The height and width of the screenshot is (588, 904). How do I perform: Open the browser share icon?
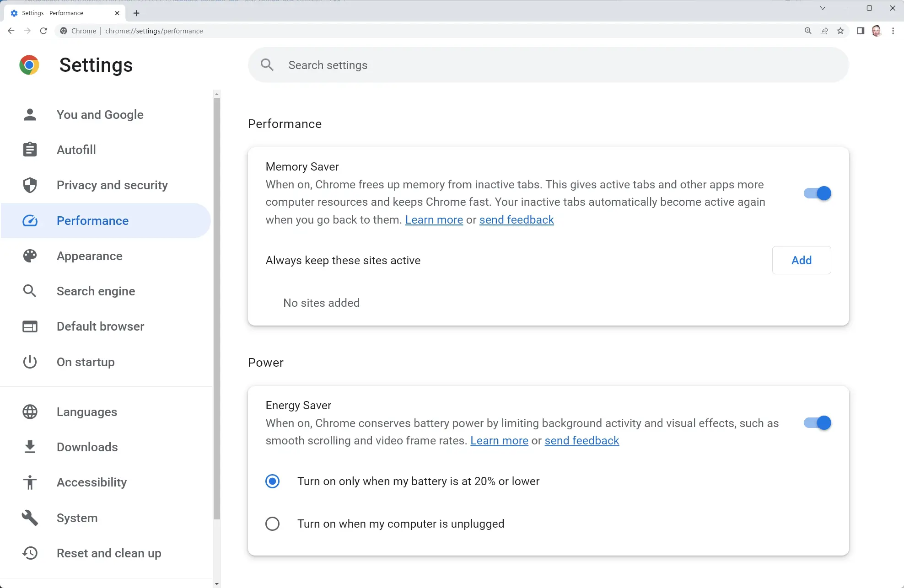(x=824, y=31)
